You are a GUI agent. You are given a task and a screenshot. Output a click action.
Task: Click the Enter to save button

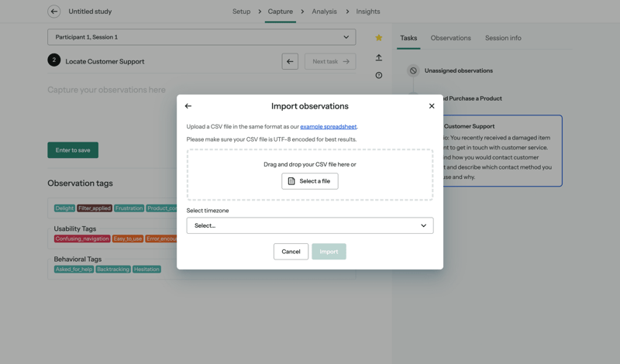coord(73,150)
